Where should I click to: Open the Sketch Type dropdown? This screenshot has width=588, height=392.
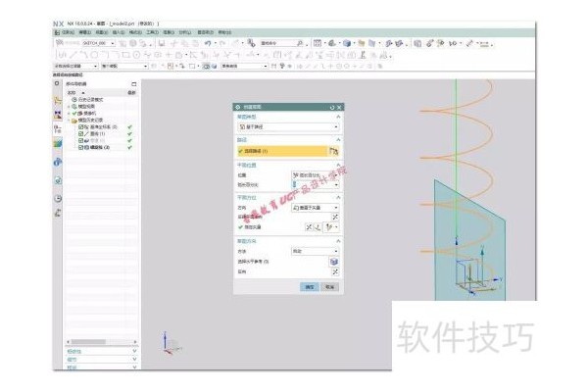288,127
